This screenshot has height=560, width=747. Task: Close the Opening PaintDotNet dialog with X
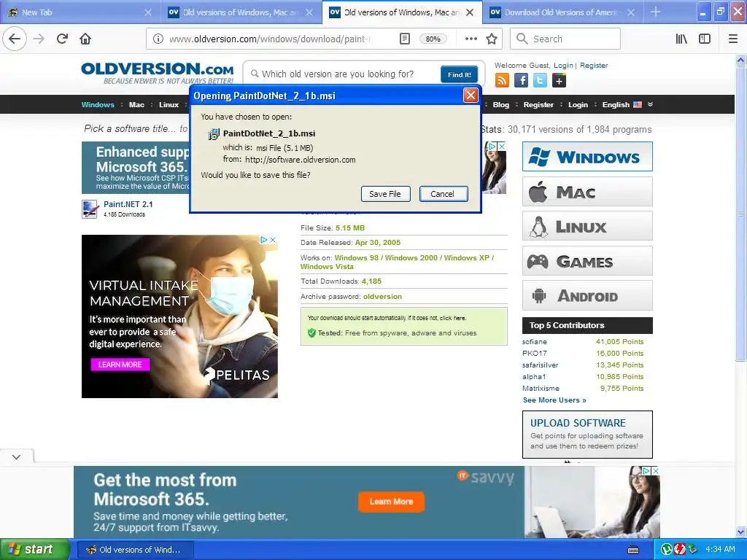tap(471, 96)
